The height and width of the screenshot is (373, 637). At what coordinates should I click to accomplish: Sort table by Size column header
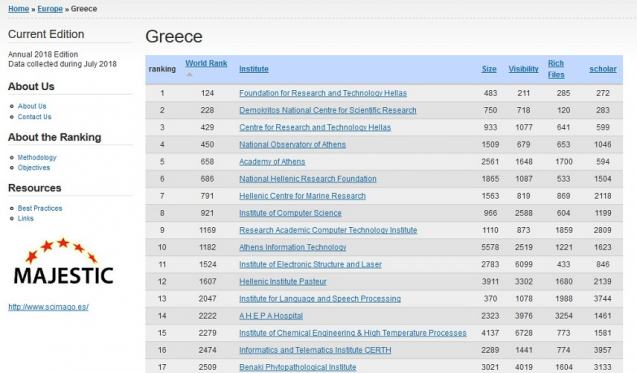pos(489,69)
